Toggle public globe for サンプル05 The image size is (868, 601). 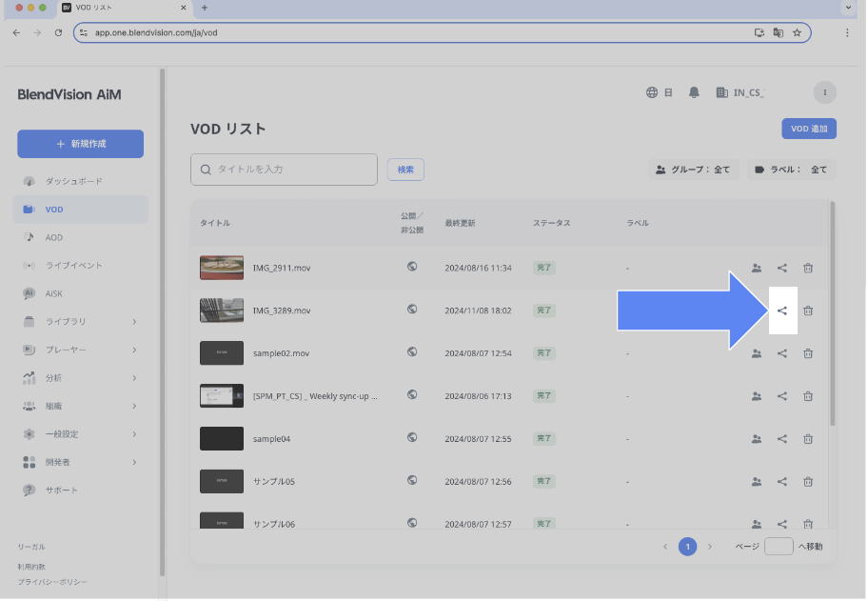(x=412, y=480)
